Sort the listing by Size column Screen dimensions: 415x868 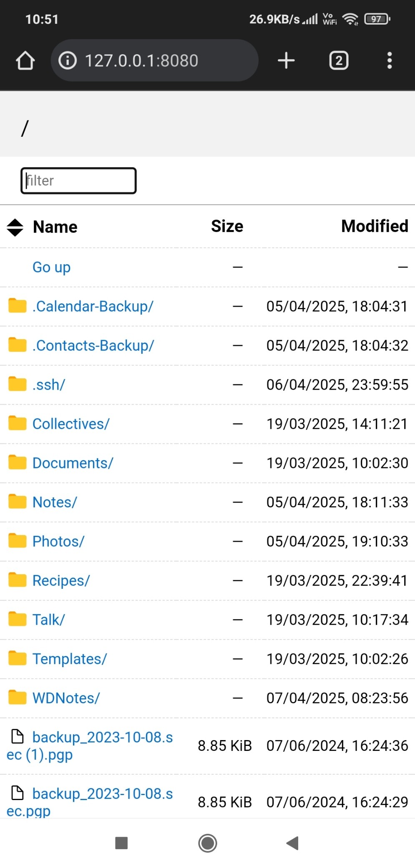tap(227, 226)
